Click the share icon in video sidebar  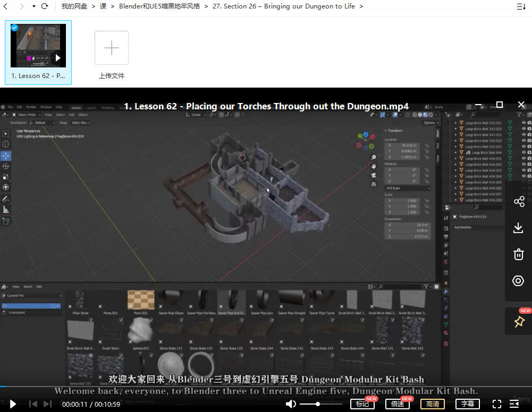pyautogui.click(x=519, y=202)
